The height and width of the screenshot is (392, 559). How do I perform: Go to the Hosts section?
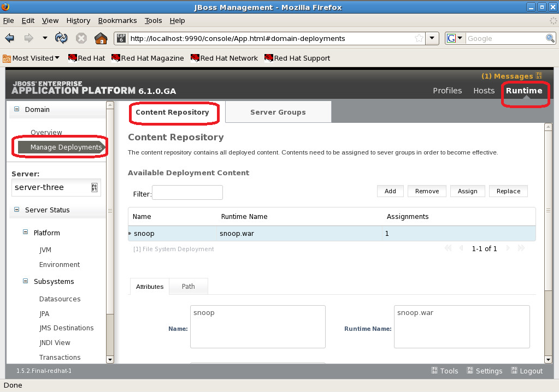coord(484,91)
